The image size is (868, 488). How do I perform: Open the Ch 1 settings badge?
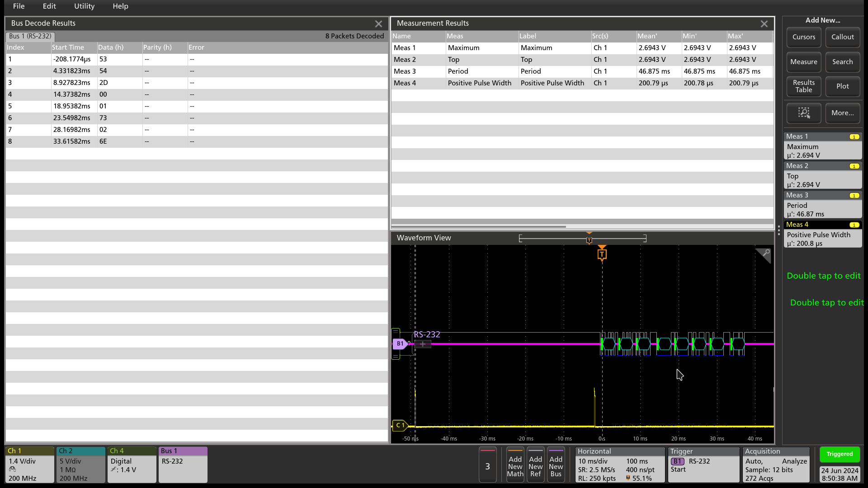(29, 465)
